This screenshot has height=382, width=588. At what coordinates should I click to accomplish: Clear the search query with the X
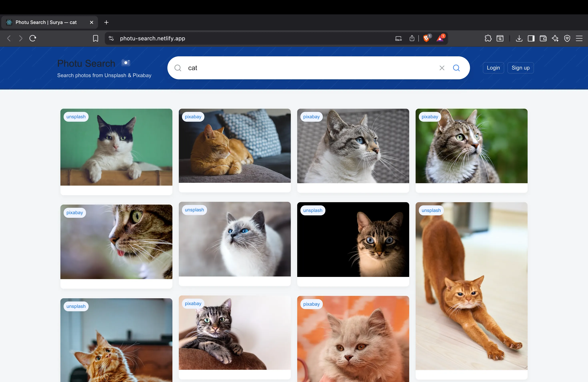442,68
